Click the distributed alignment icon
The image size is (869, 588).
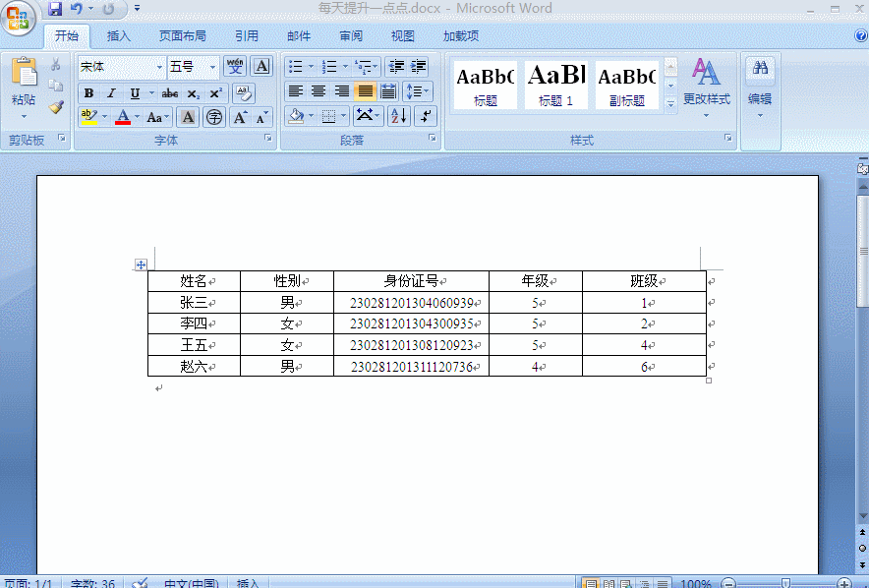coord(388,91)
